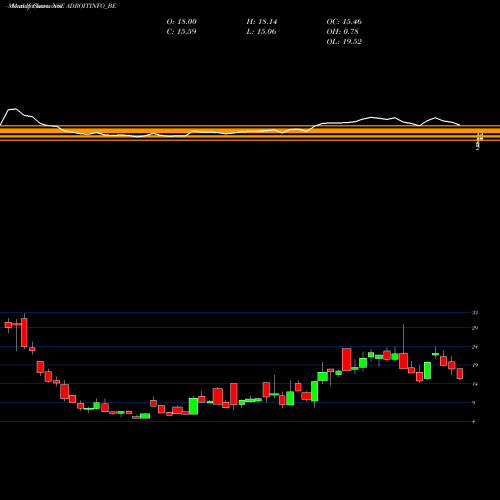Click the 29 price axis label
The height and width of the screenshot is (500, 500).
(475, 328)
